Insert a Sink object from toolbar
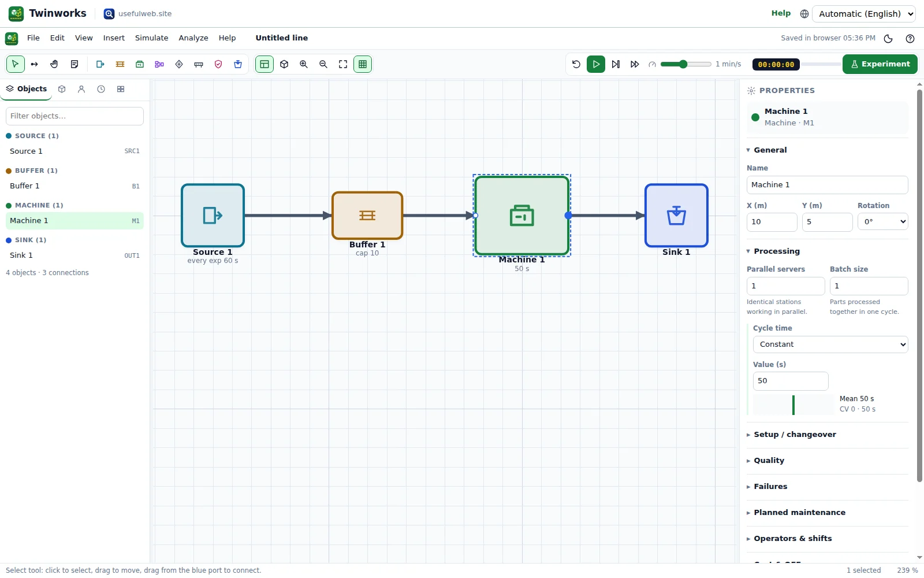Image resolution: width=924 pixels, height=578 pixels. (238, 64)
